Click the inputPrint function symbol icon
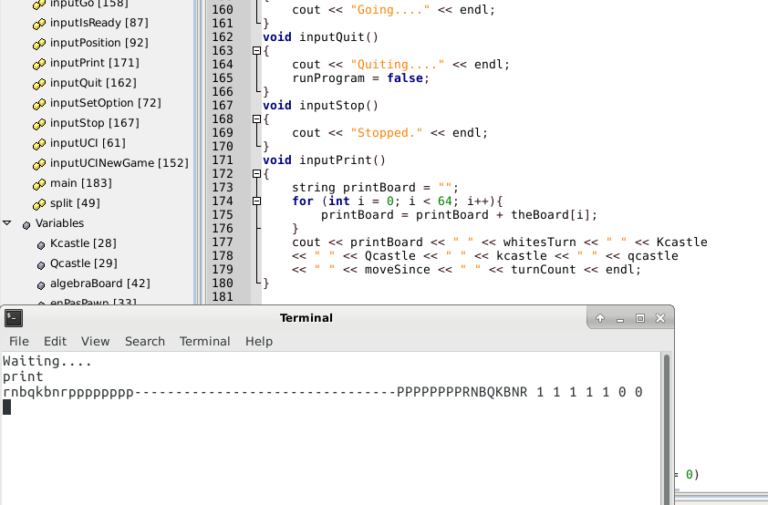Image resolution: width=768 pixels, height=505 pixels. click(39, 64)
